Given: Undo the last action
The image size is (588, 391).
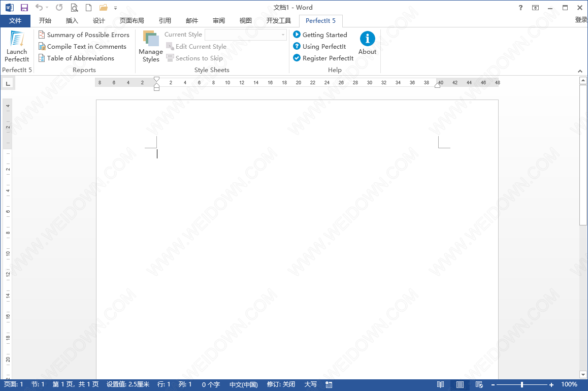Looking at the screenshot, I should [x=39, y=8].
